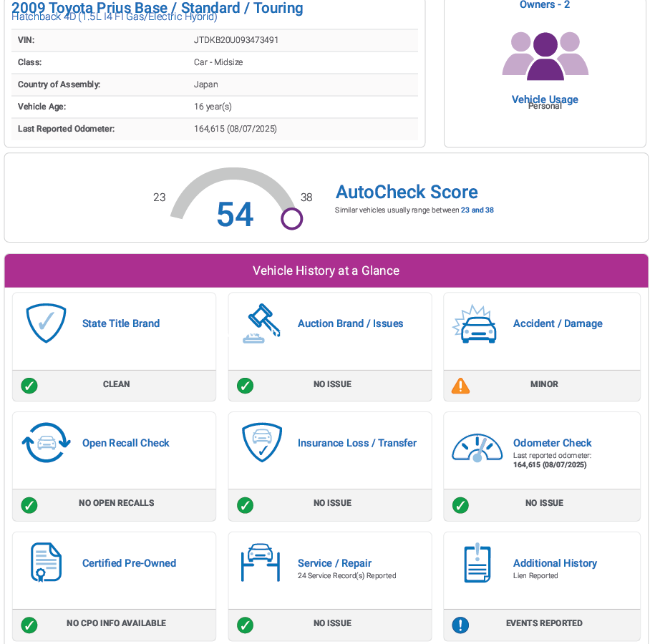650x644 pixels.
Task: Click the orange warning triangle beside MINOR
Action: coord(460,386)
